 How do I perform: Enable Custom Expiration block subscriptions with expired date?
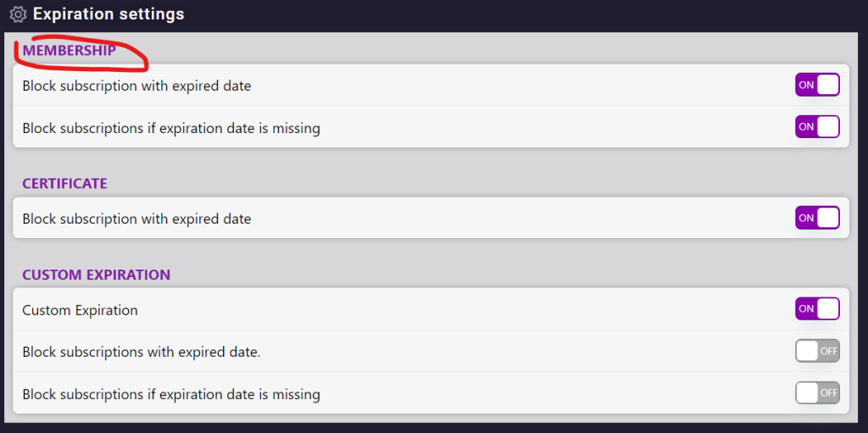pyautogui.click(x=817, y=351)
